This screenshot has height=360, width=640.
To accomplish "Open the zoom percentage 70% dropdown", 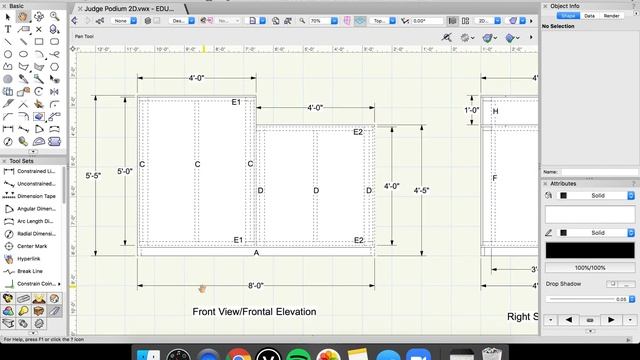I will (x=324, y=20).
